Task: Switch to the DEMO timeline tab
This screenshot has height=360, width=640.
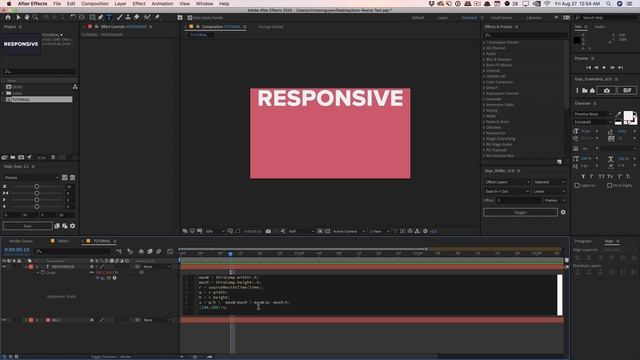Action: click(x=63, y=241)
